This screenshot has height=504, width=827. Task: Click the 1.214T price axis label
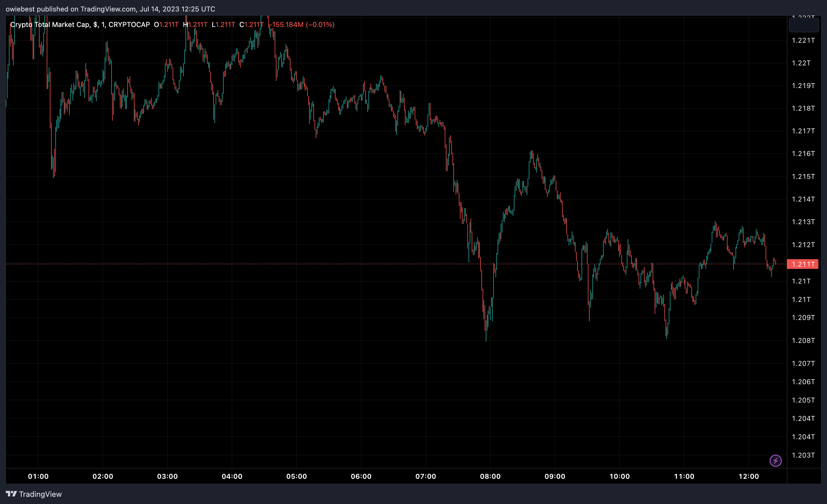[803, 199]
